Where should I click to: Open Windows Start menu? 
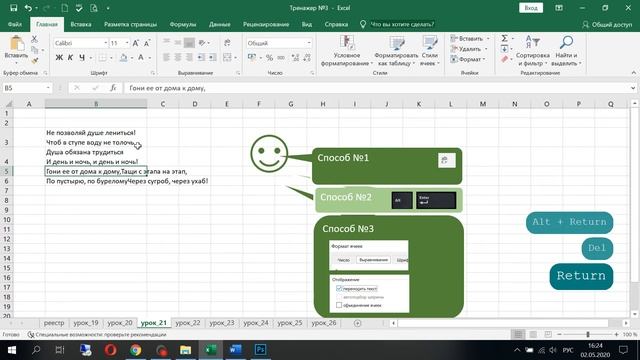11,350
